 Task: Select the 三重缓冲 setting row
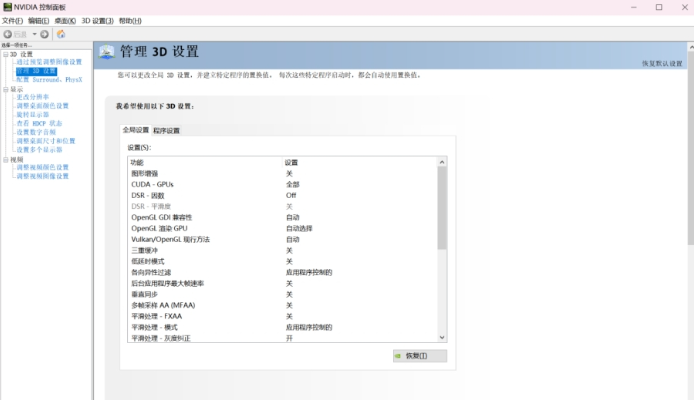tap(282, 250)
